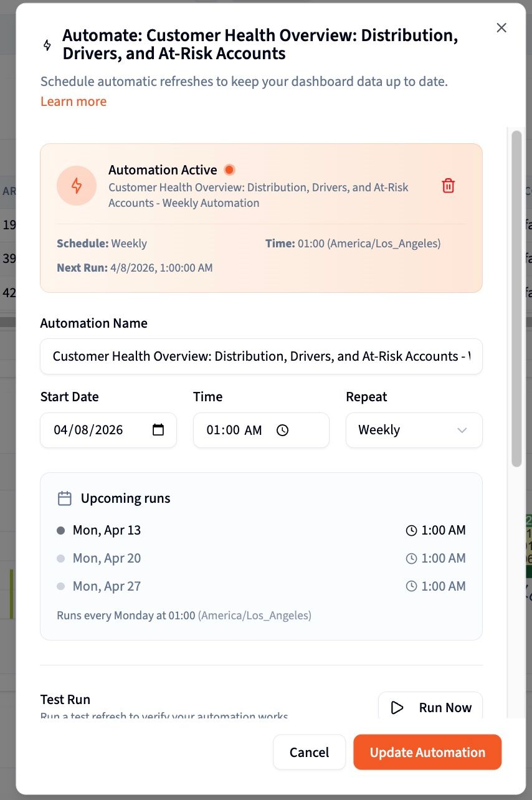This screenshot has height=800, width=532.
Task: Click the clock icon beside Mon, Apr 13
Action: [412, 530]
